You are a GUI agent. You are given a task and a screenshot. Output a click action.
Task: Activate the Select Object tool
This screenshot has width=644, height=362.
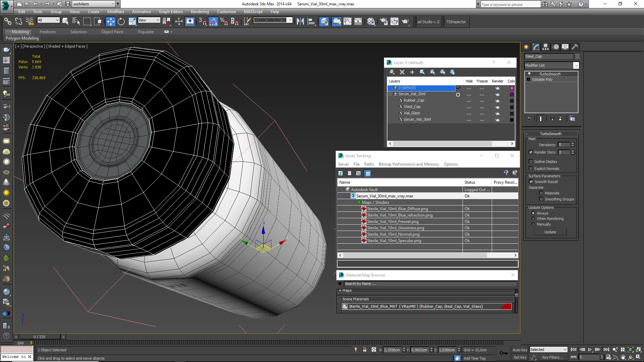click(x=65, y=21)
